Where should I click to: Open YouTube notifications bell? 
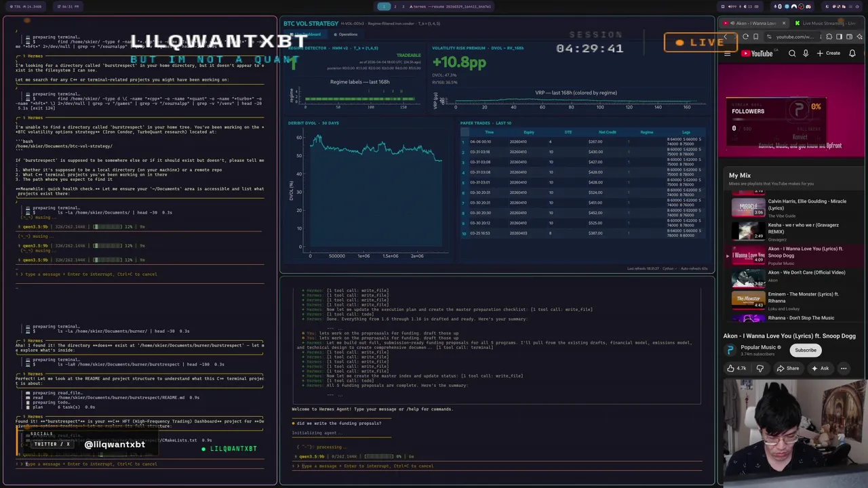point(852,54)
